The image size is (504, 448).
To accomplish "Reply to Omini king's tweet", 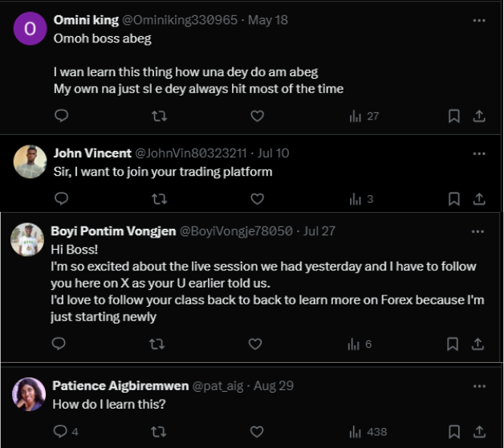I will click(61, 116).
